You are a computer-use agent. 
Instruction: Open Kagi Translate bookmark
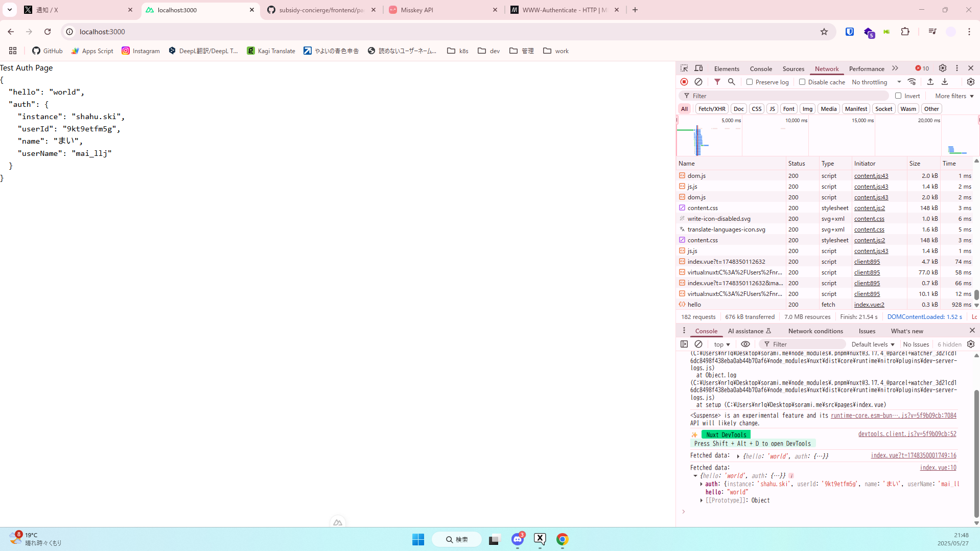pyautogui.click(x=271, y=51)
